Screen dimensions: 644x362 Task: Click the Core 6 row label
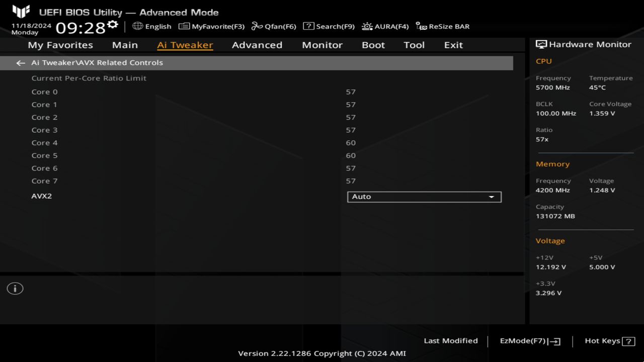44,168
